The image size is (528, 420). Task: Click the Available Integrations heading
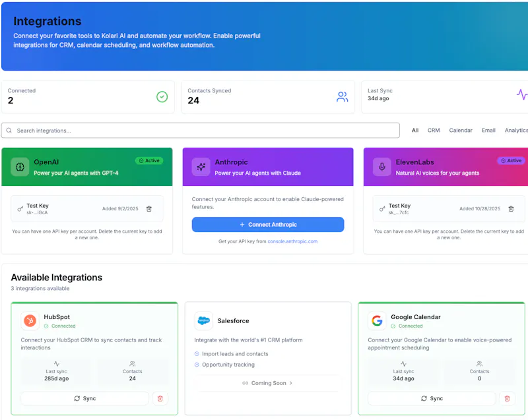(57, 278)
